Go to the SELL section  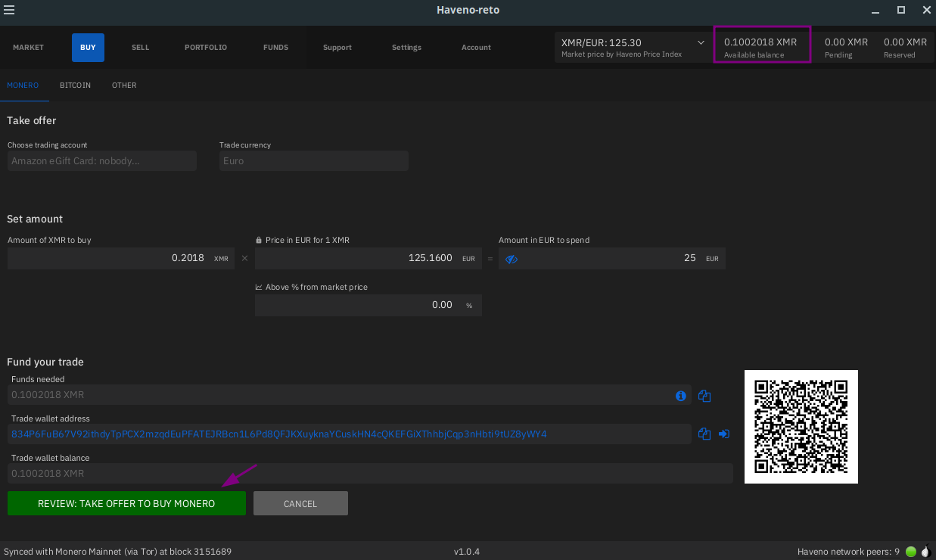tap(140, 48)
